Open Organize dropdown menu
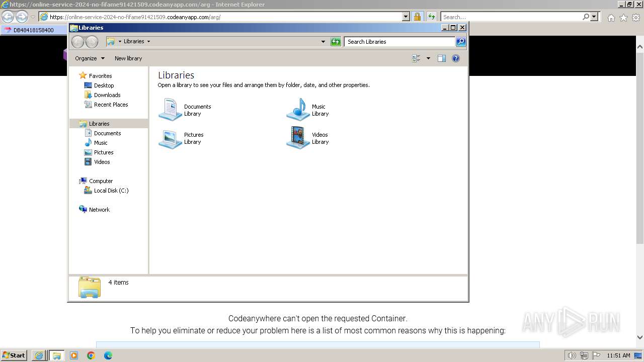644x362 pixels. point(90,58)
